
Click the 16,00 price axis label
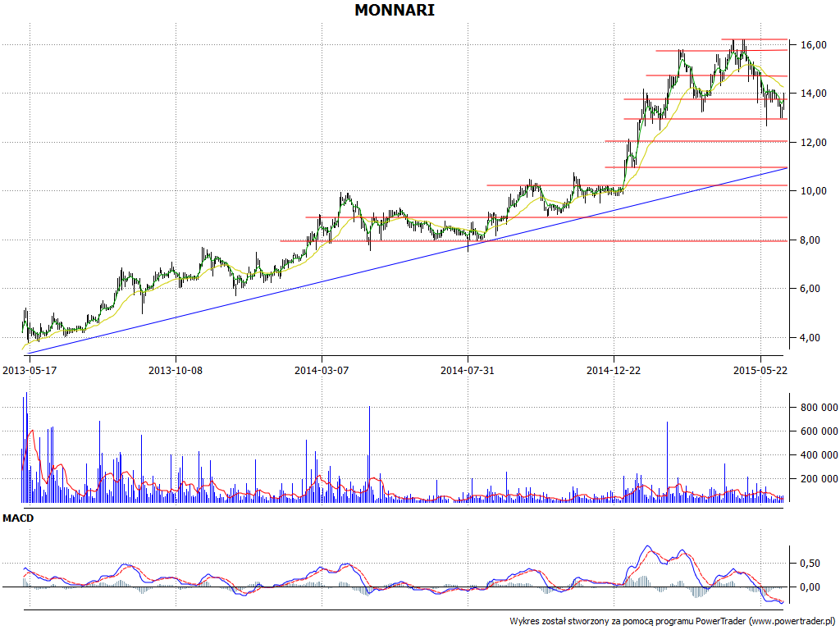(813, 45)
